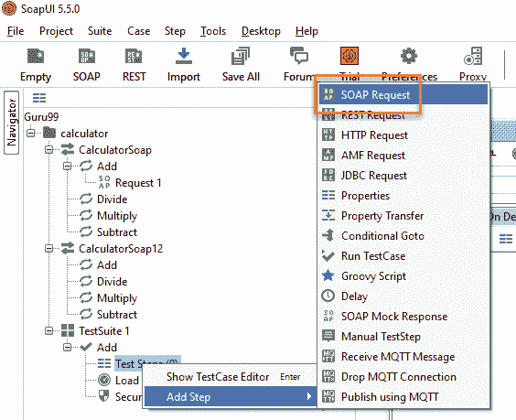Select SOAP Mock Response menu entry

click(x=403, y=316)
